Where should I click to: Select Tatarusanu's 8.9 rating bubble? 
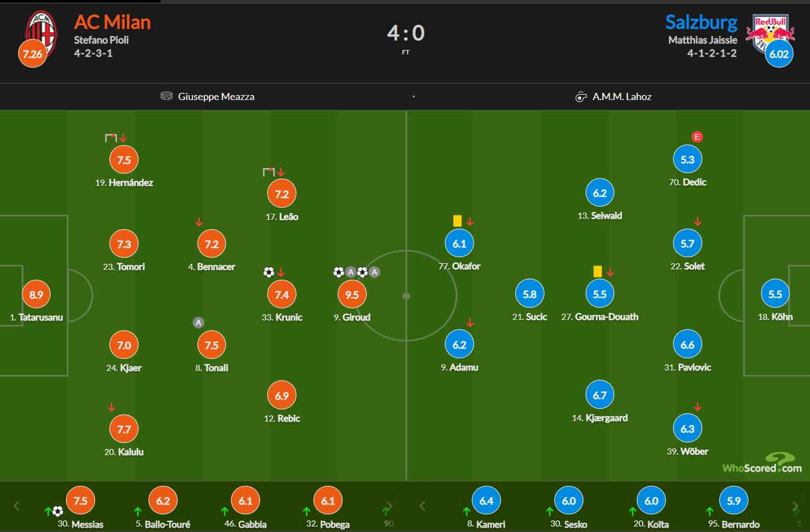[x=36, y=295]
